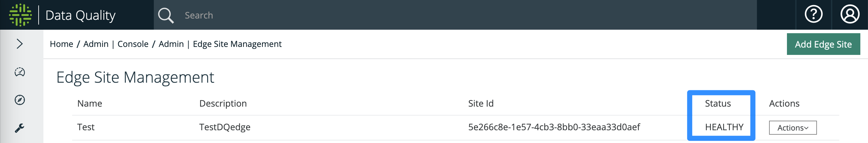Select the Test edge site row name
The image size is (868, 143).
pyautogui.click(x=86, y=127)
